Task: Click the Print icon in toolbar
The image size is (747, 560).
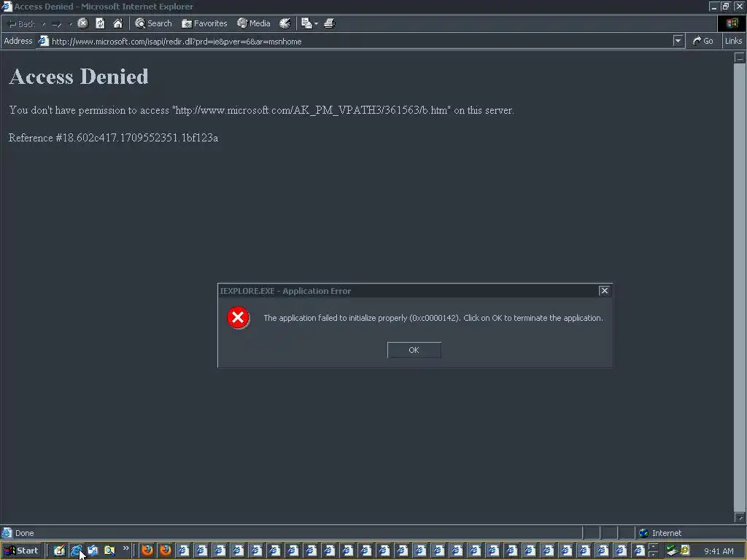Action: (x=330, y=23)
